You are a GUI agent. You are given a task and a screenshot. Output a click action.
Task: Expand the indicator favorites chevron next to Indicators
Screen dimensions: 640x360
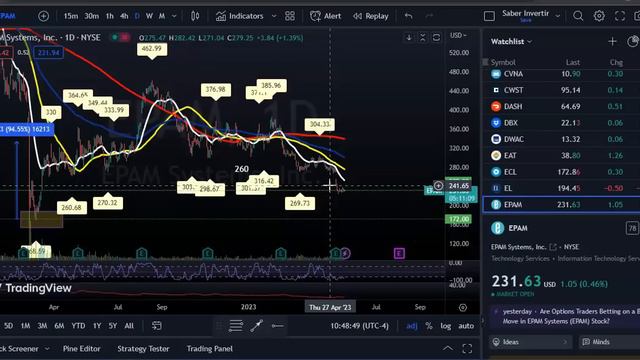[274, 16]
